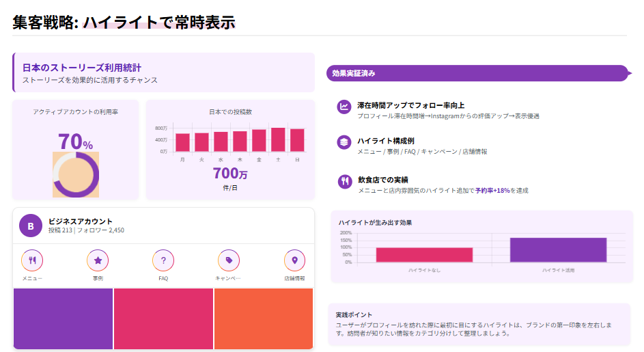The height and width of the screenshot is (352, 644).
Task: Click the layers icon beside ハイライト構成例
Action: (344, 142)
